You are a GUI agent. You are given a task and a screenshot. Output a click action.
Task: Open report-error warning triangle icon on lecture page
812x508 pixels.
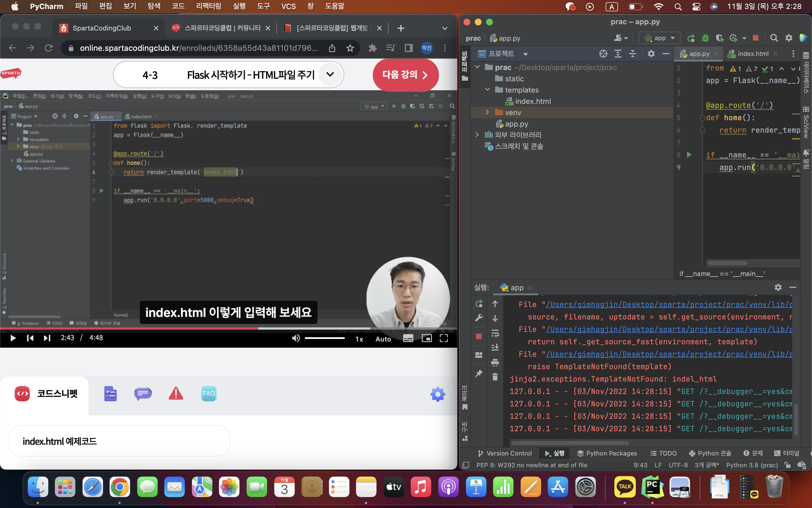point(176,394)
